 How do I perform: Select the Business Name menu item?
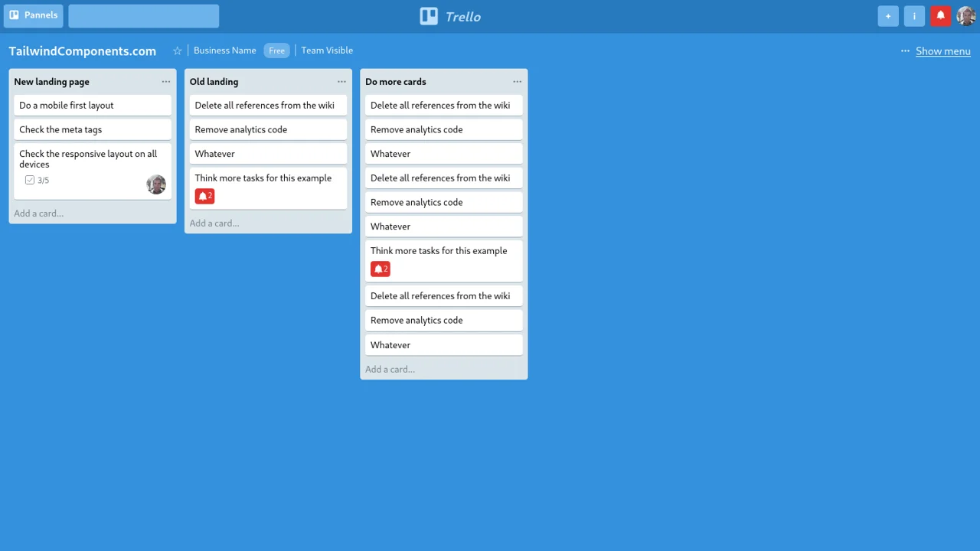coord(224,51)
